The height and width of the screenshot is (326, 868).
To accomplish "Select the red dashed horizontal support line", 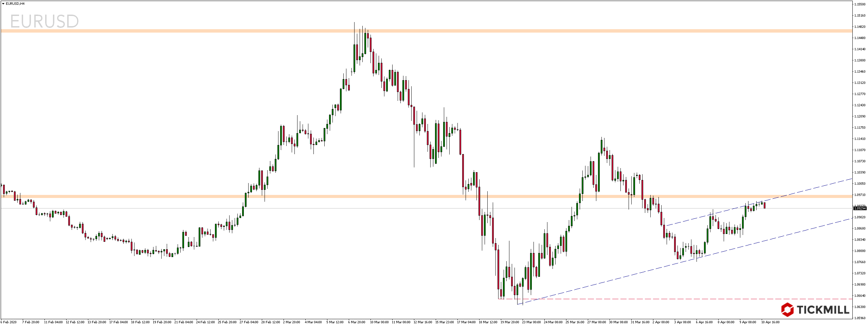I will coord(679,299).
